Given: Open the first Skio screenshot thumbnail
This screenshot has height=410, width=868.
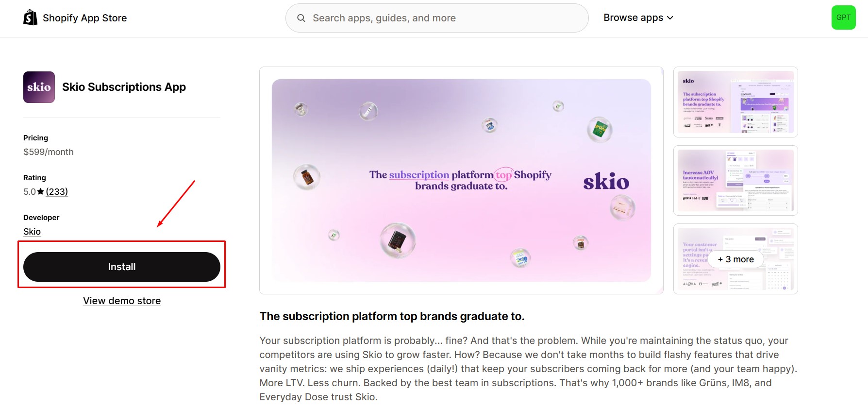Looking at the screenshot, I should pos(734,102).
